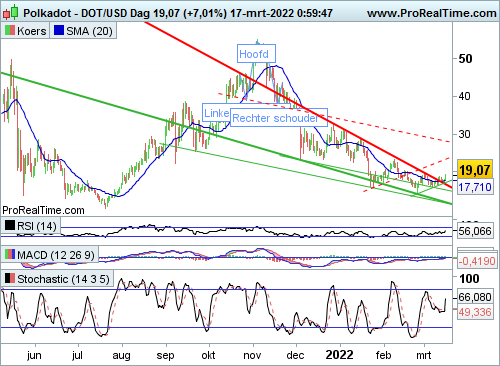Select the Hoofd annotation box
Viewport: 500px width, 366px height.
click(256, 53)
